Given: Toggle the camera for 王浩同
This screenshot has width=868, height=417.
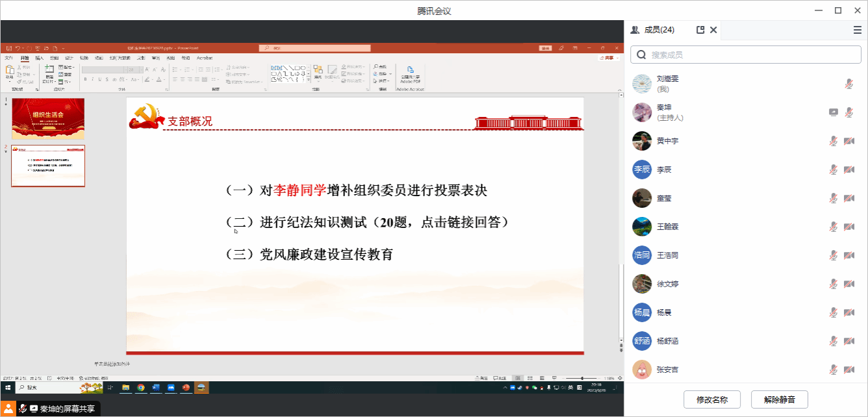Looking at the screenshot, I should pos(849,255).
